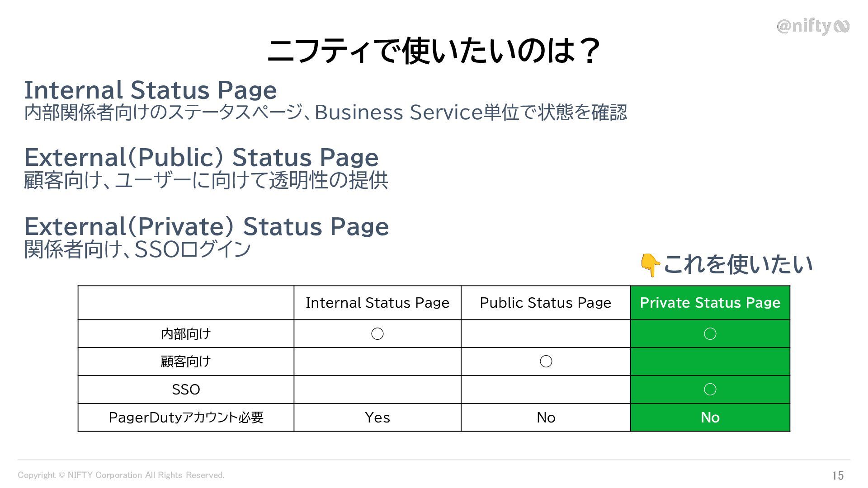Select the Internal Status Page column header

(377, 303)
